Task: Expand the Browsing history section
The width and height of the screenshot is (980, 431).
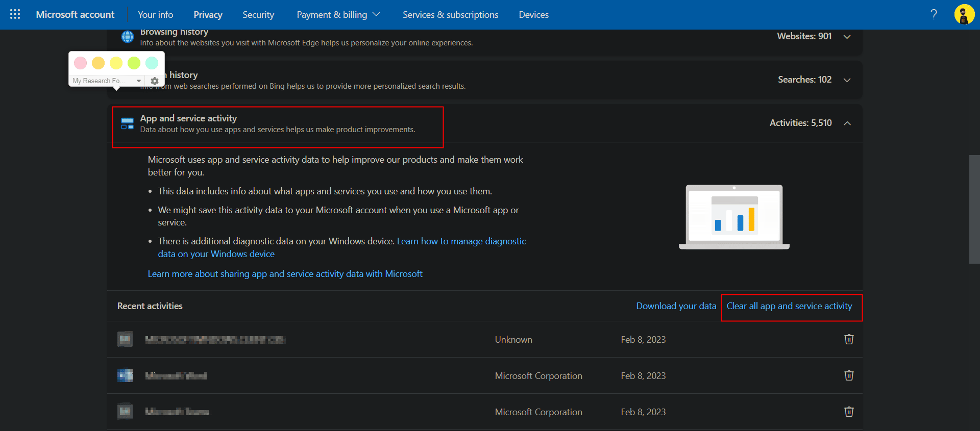Action: [847, 37]
